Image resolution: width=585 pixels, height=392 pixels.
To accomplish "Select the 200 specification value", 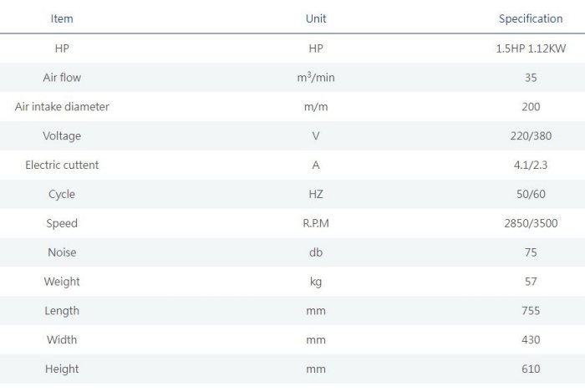I will [531, 107].
